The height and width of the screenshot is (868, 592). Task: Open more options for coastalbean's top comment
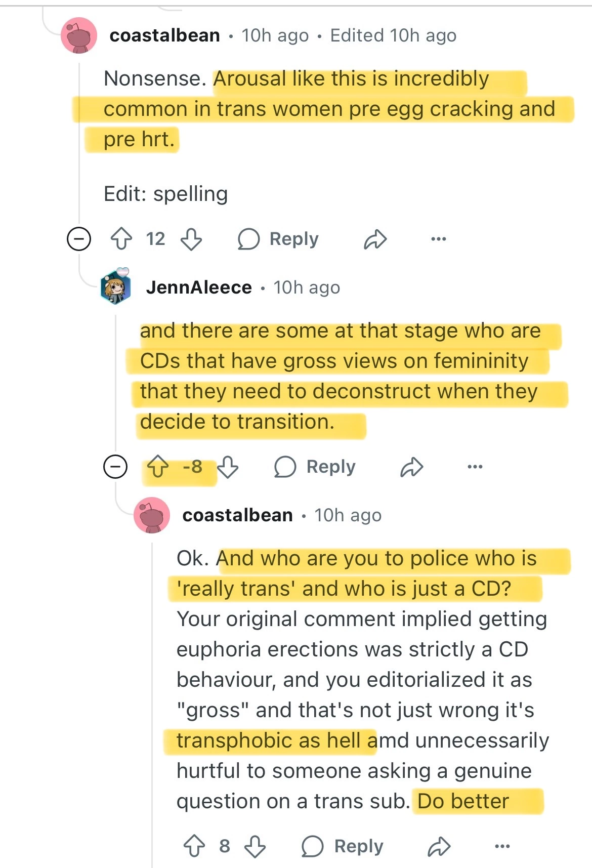(438, 239)
